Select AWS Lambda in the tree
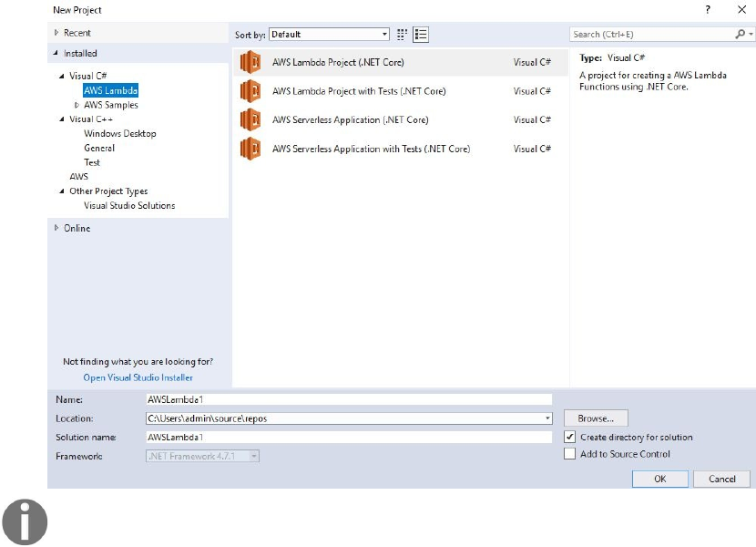Screen dimensions: 756x547 coord(110,90)
